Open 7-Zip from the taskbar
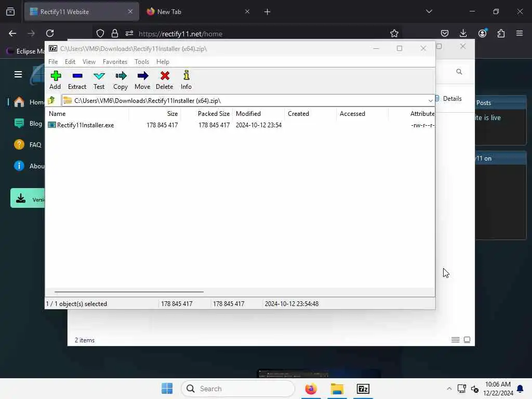 [363, 389]
